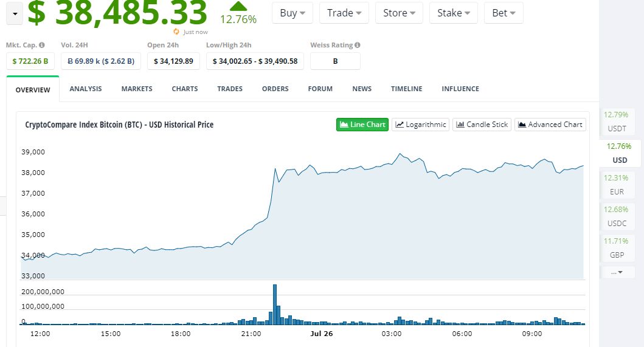Go to the INFLUENCE tab
Viewport: 644px width, 347px height.
(460, 89)
